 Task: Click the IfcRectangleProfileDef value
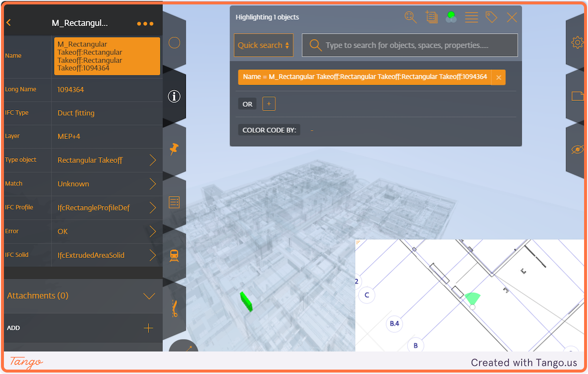point(94,208)
